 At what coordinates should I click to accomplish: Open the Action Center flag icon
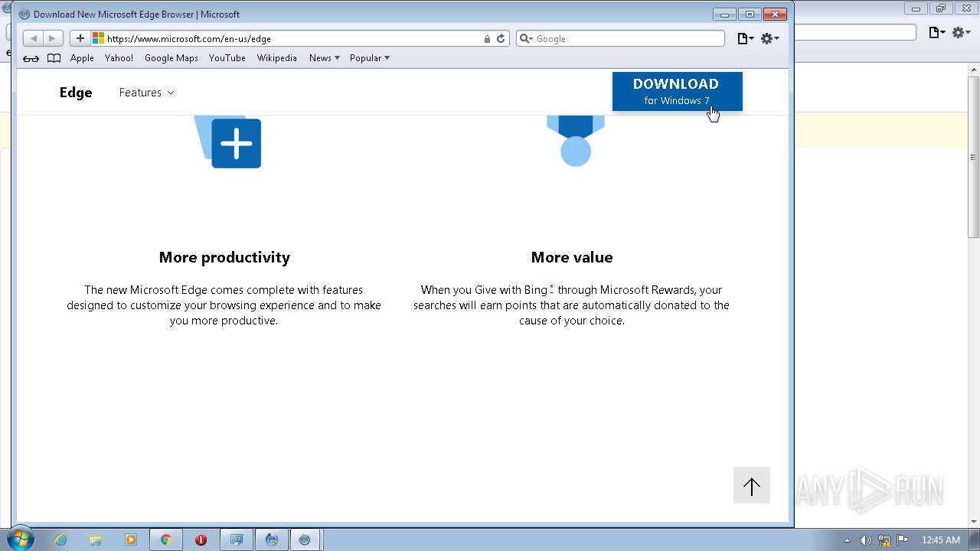click(x=903, y=540)
